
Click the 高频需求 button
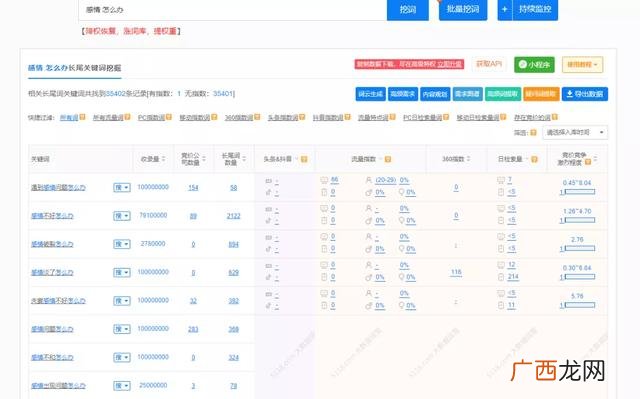(x=403, y=94)
